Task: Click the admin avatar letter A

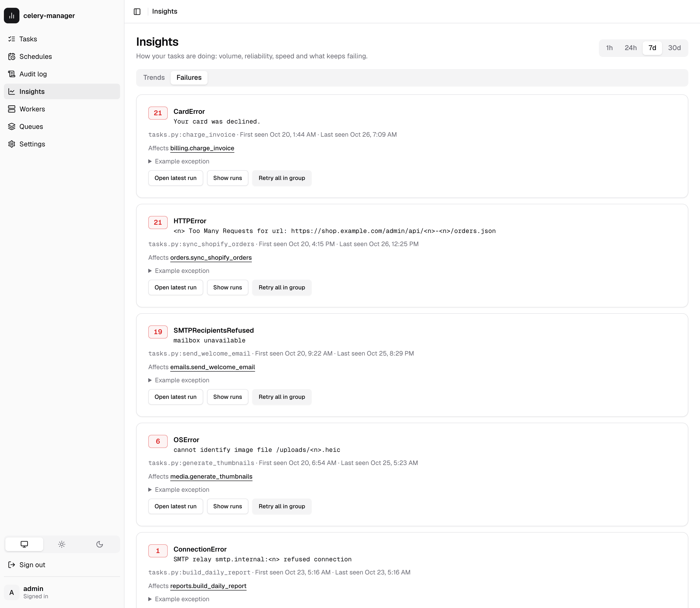Action: 11,592
